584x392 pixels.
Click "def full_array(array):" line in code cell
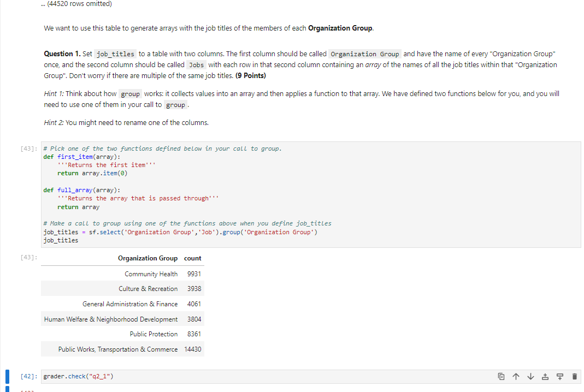pyautogui.click(x=82, y=190)
